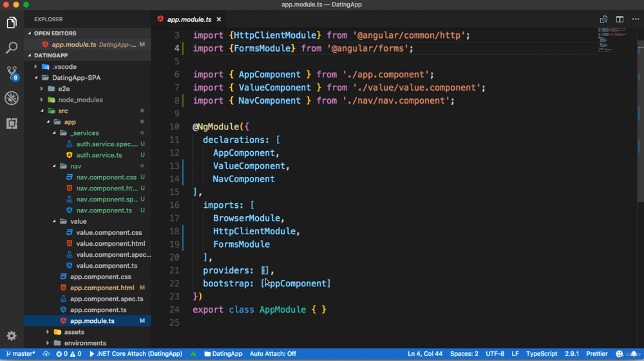This screenshot has height=361, width=644.
Task: Click the DatingApp folder status bar item
Action: coord(223,354)
